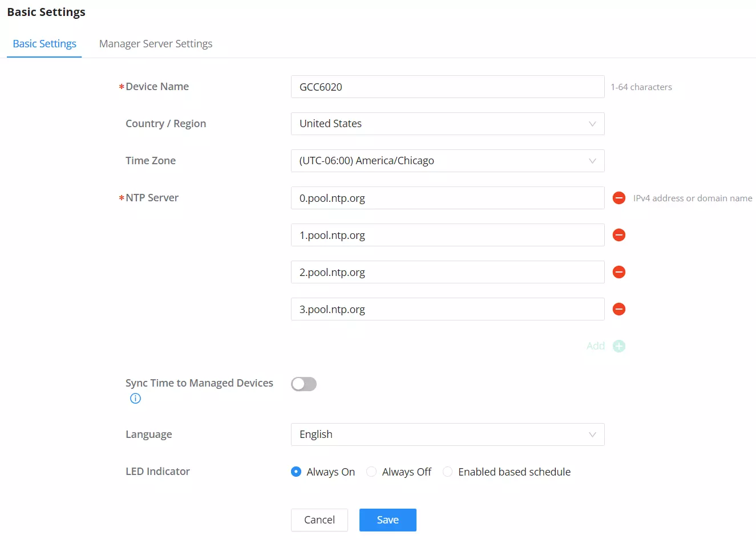Save the basic settings
The image size is (756, 540).
[388, 520]
